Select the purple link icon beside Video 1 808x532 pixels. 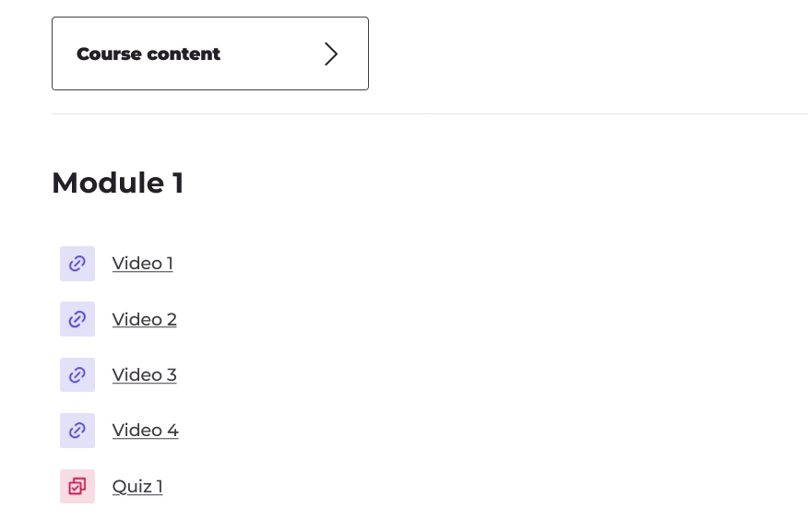(77, 264)
